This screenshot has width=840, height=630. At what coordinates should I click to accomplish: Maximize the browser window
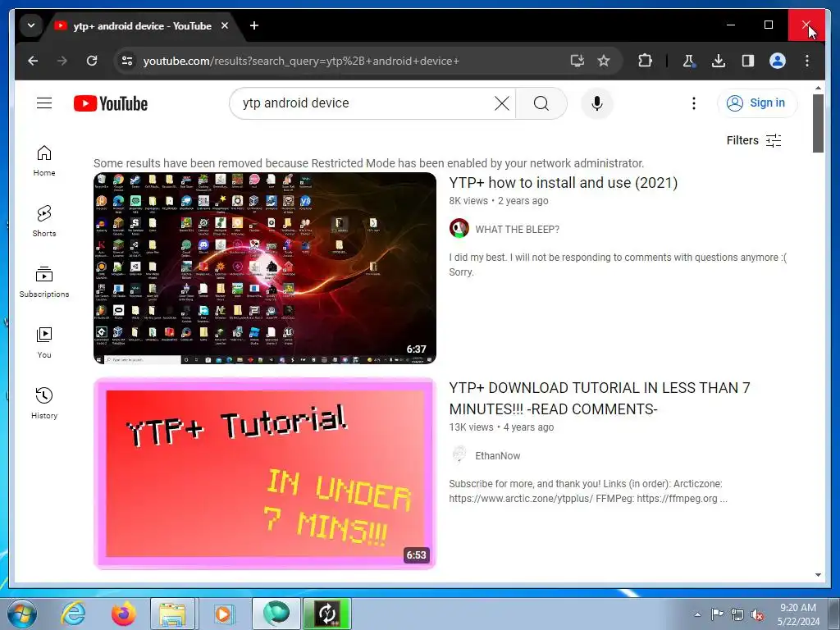click(x=768, y=25)
